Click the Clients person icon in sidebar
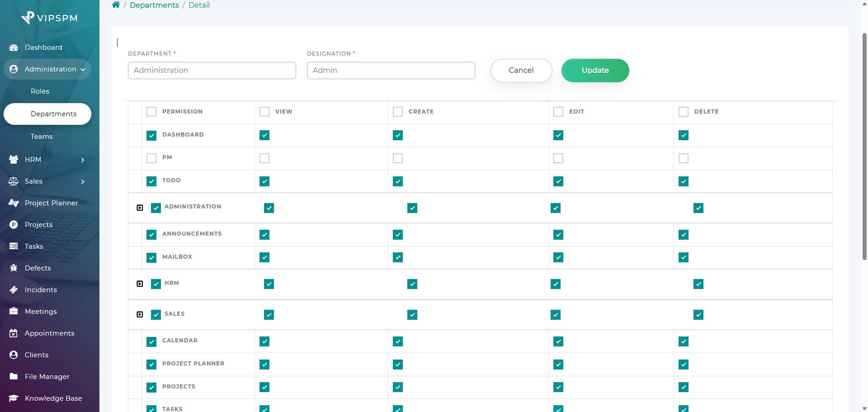Viewport: 868px width, 412px height. tap(14, 355)
